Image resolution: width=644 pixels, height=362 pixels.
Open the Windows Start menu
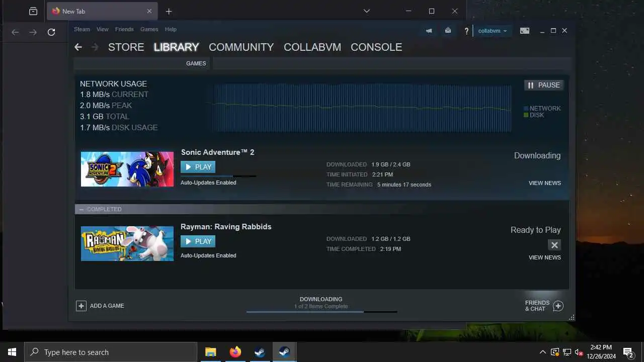(12, 352)
